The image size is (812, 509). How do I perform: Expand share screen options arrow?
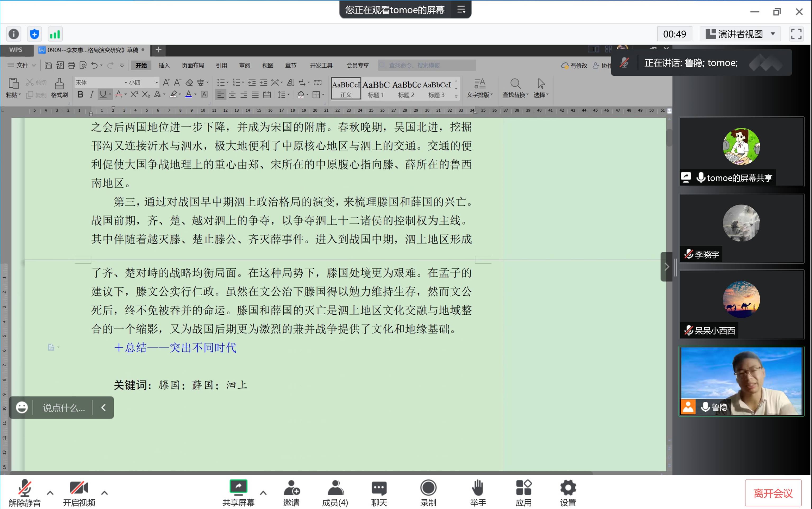coord(263,493)
